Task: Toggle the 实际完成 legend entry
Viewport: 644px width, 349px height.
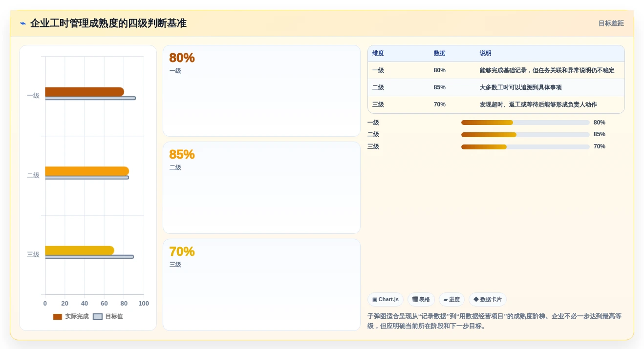Action: (71, 316)
